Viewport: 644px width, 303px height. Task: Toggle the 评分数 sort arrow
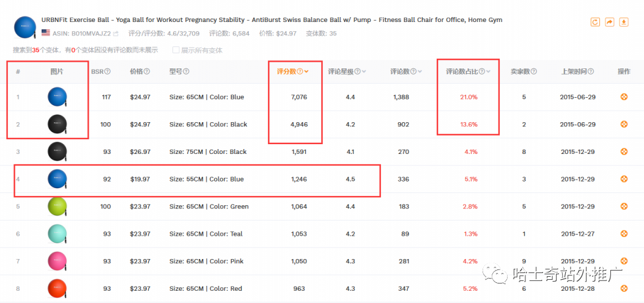[306, 71]
